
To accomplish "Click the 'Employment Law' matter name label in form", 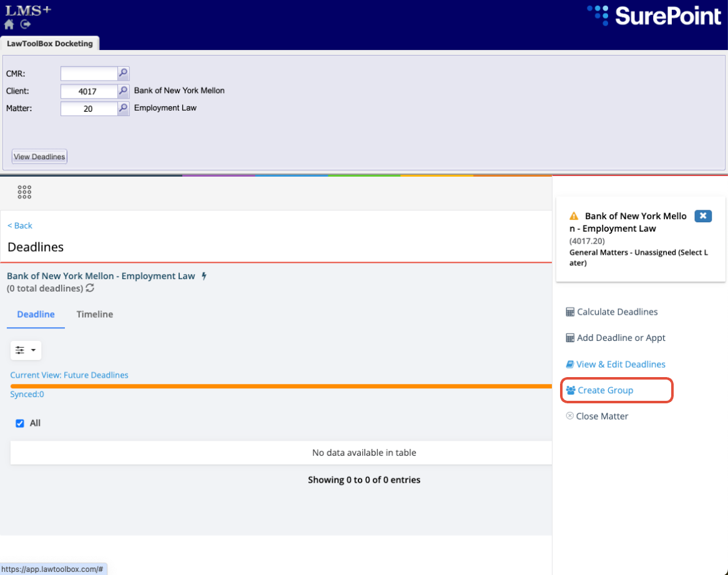I will 165,107.
